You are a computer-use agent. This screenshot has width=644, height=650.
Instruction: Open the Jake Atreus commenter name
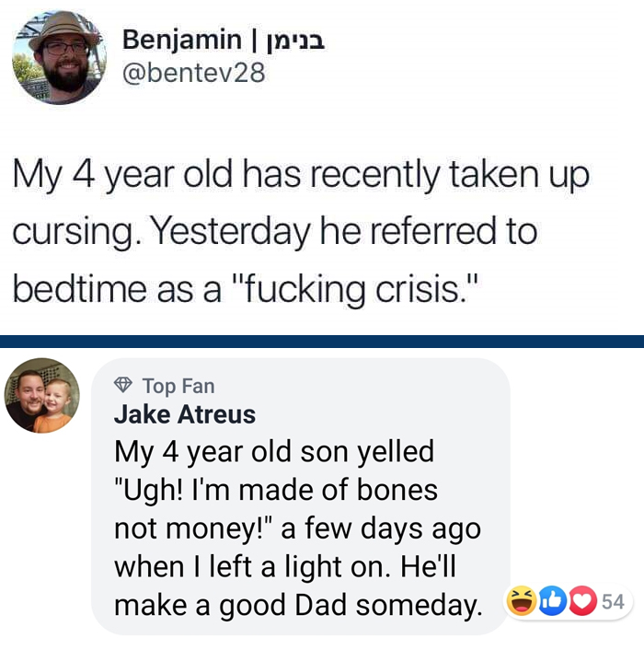point(184,414)
